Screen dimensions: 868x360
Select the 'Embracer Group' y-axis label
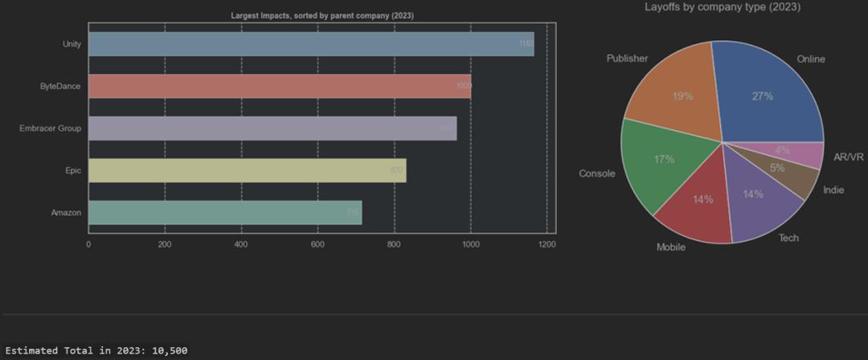click(x=50, y=129)
